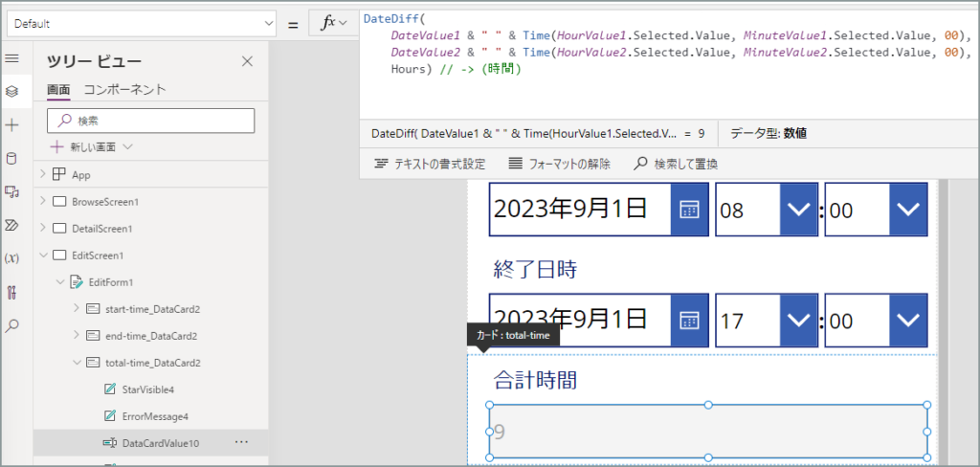Select ErrorMessage4 in the tree
This screenshot has width=980, height=467.
(x=156, y=415)
